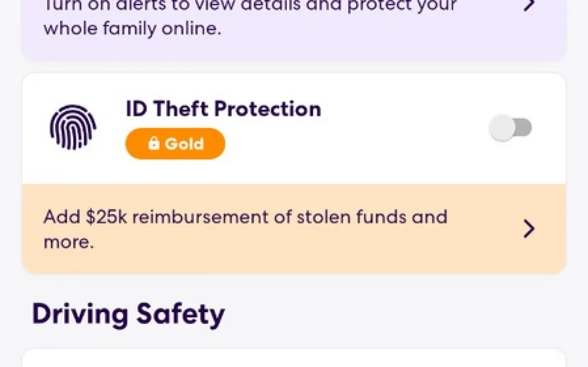Select the ID Theft Protection title
This screenshot has width=588, height=367.
tap(223, 109)
